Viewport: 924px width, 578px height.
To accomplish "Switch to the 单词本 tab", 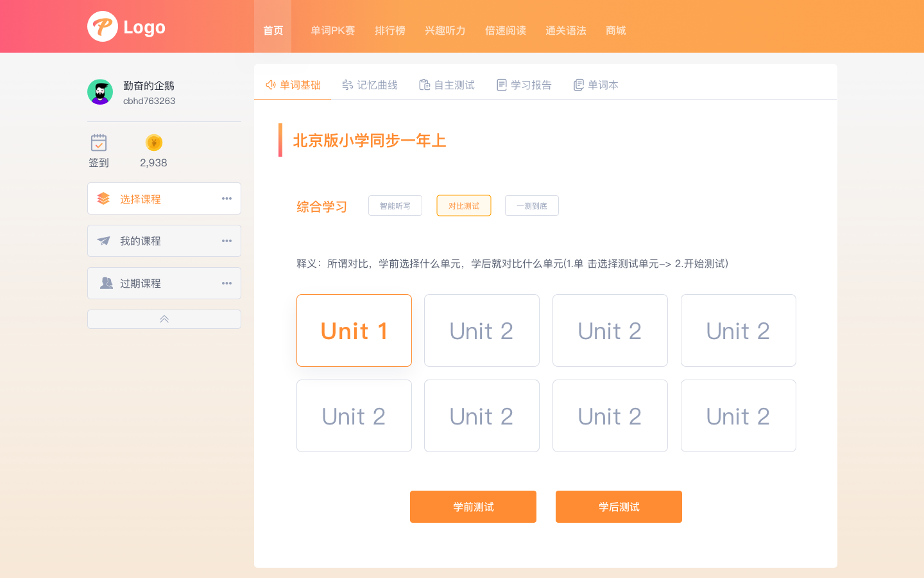I will tap(595, 85).
